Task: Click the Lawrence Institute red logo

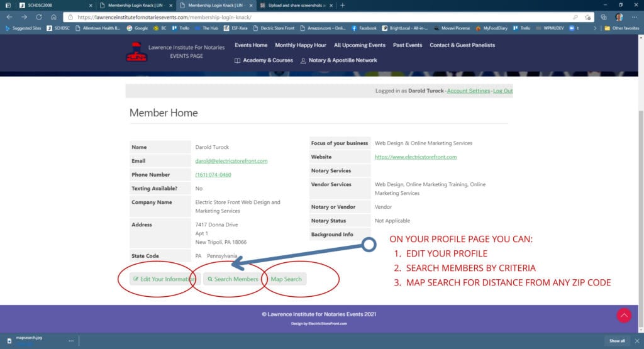Action: click(x=136, y=52)
